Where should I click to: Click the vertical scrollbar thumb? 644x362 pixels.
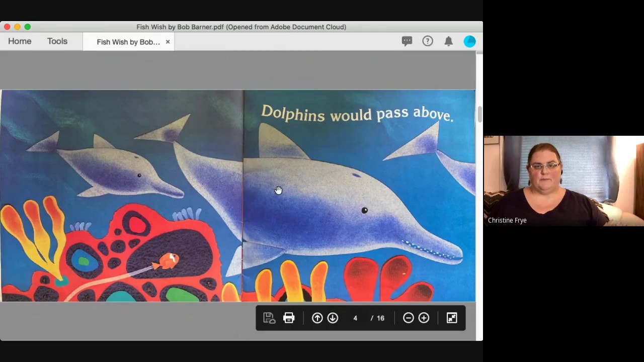479,114
